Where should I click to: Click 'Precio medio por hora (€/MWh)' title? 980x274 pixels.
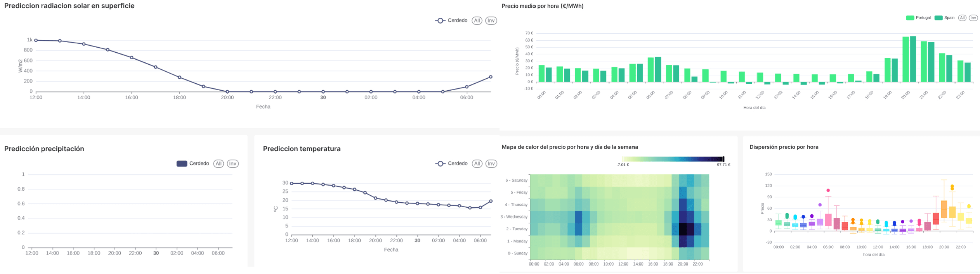(x=543, y=6)
